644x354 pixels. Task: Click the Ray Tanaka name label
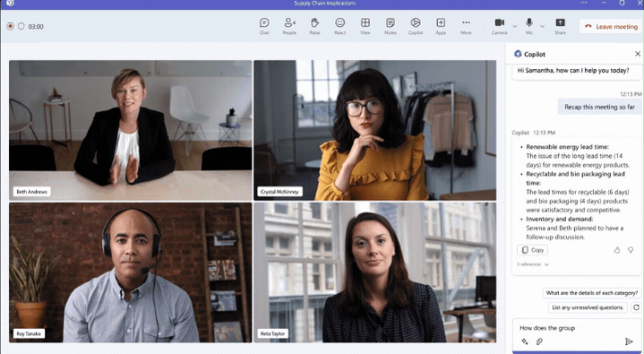(x=29, y=333)
